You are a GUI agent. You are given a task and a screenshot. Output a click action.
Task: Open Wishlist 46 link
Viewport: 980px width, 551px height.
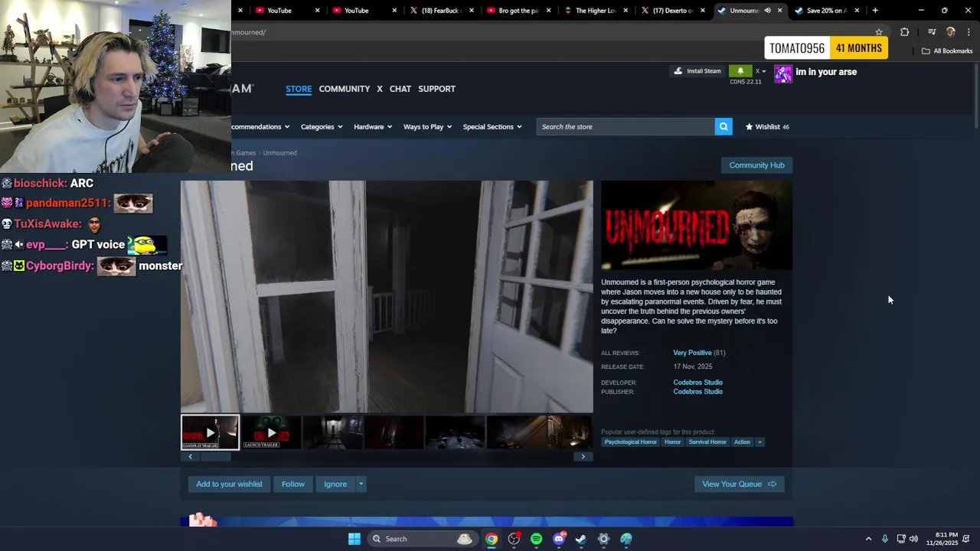[x=767, y=127]
